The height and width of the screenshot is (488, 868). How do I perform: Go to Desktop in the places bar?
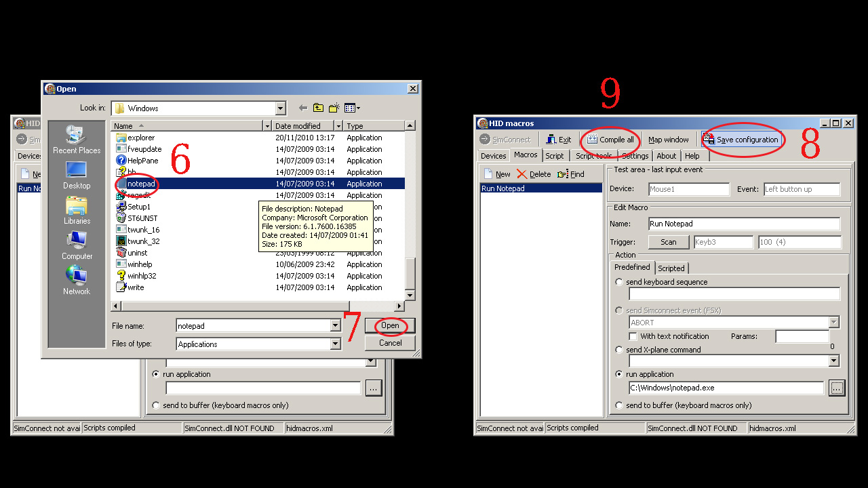(76, 176)
